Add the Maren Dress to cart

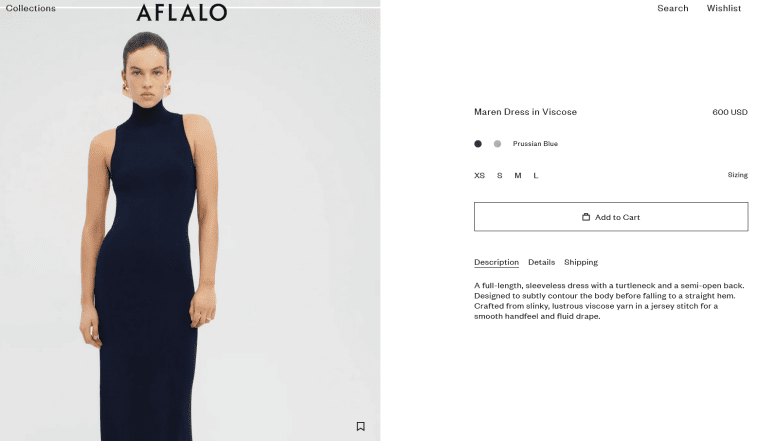tap(611, 217)
